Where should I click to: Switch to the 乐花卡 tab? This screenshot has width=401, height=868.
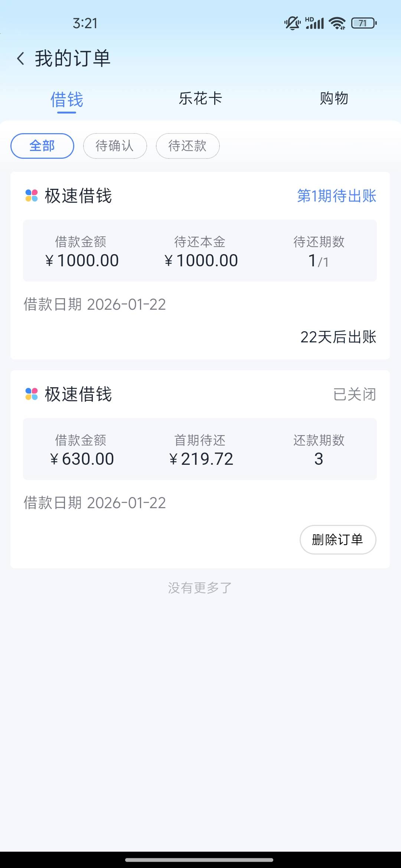pos(200,99)
